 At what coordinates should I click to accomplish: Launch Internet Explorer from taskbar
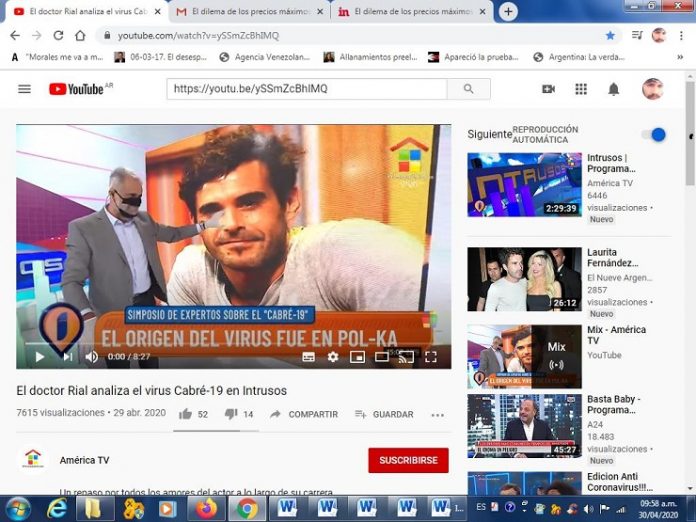(57, 509)
